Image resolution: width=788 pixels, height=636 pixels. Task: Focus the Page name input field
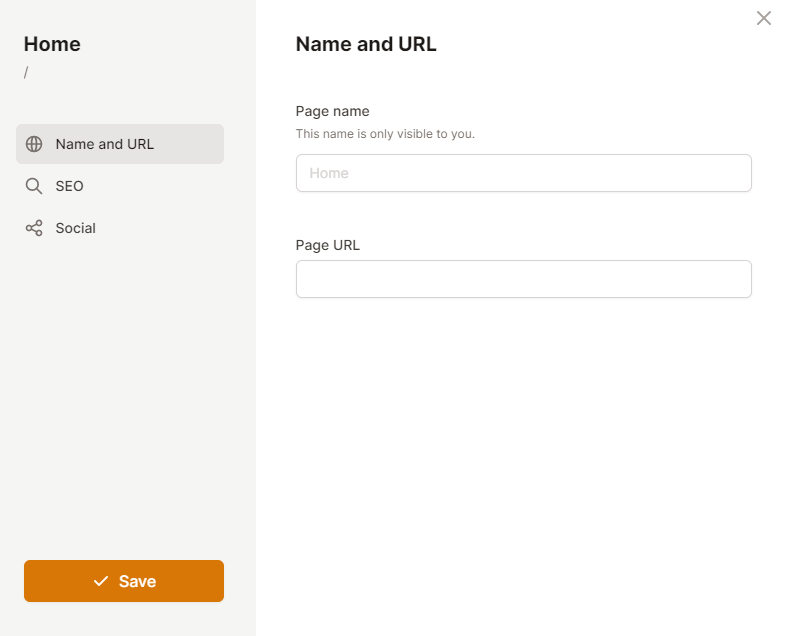523,173
